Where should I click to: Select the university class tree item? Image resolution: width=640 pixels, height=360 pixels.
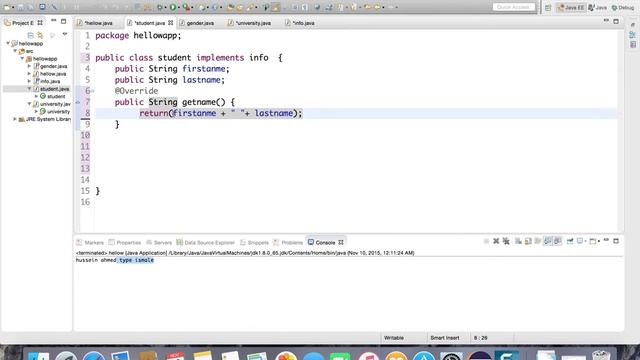coord(55,111)
